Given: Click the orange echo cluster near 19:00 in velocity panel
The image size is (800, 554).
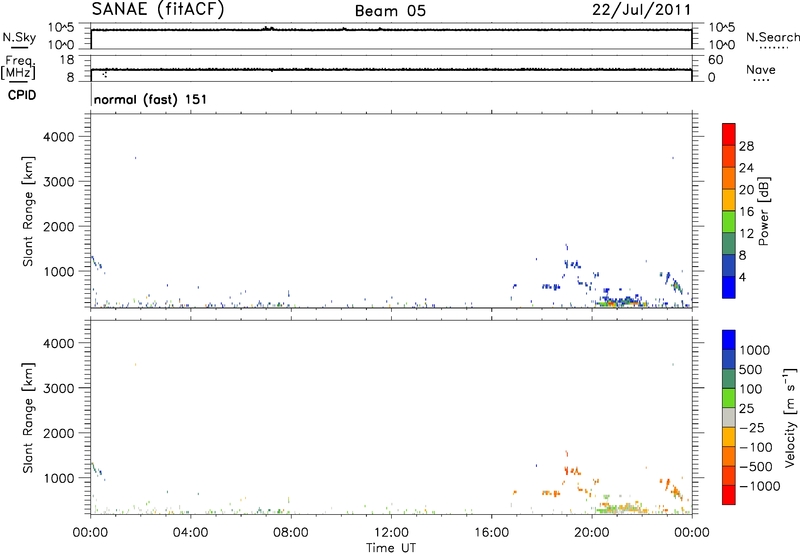Looking at the screenshot, I should [x=572, y=470].
